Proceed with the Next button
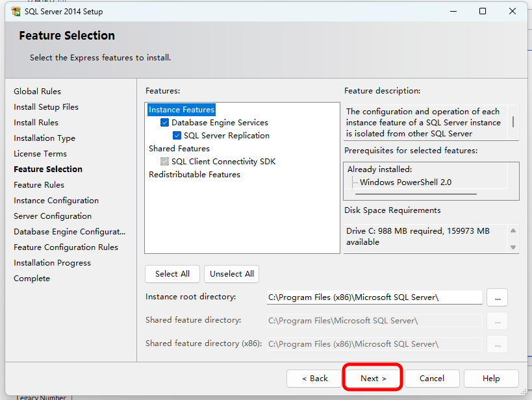This screenshot has height=400, width=532. (373, 379)
